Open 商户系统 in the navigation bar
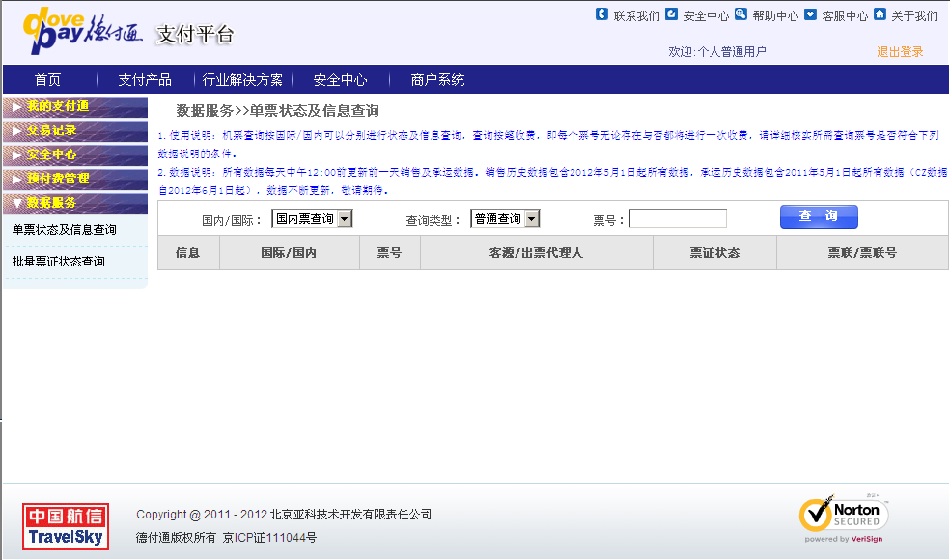Screen dimensions: 950x560 437,80
